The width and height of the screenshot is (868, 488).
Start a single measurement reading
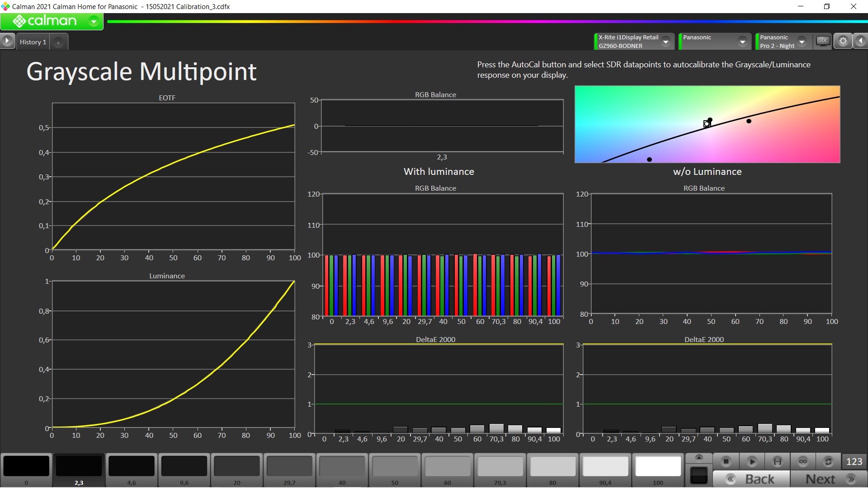(x=752, y=461)
